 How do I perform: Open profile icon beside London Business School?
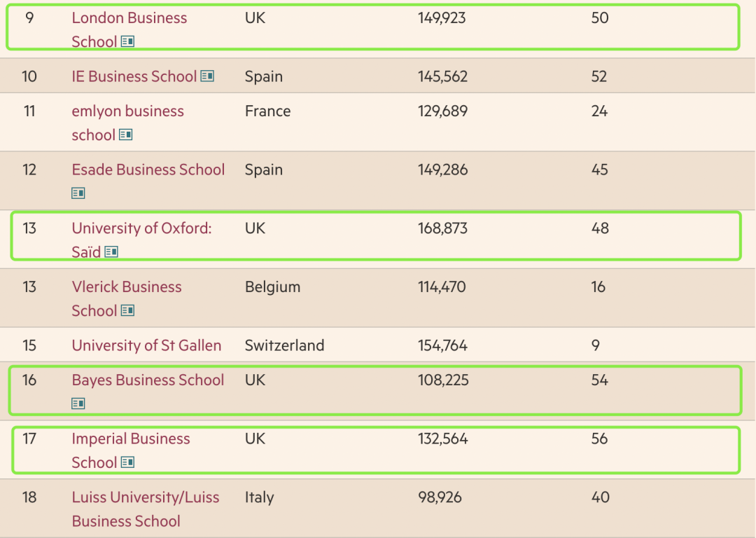click(x=128, y=41)
